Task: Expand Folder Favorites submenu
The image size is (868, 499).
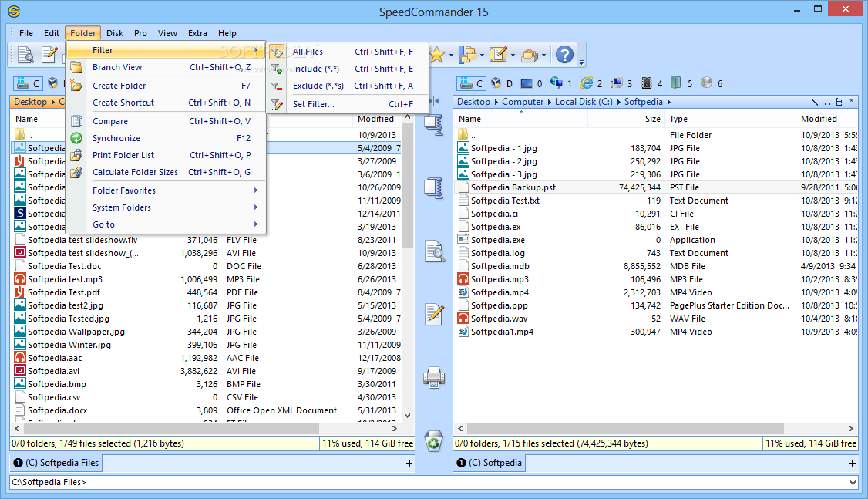Action: click(x=256, y=190)
